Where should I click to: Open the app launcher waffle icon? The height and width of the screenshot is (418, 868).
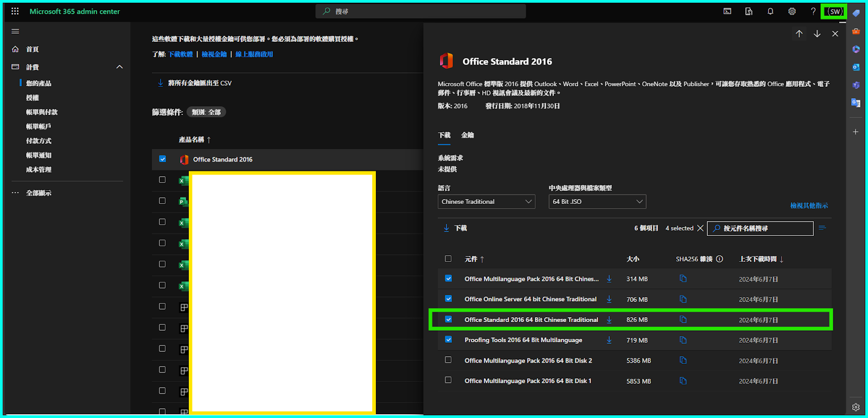[15, 11]
